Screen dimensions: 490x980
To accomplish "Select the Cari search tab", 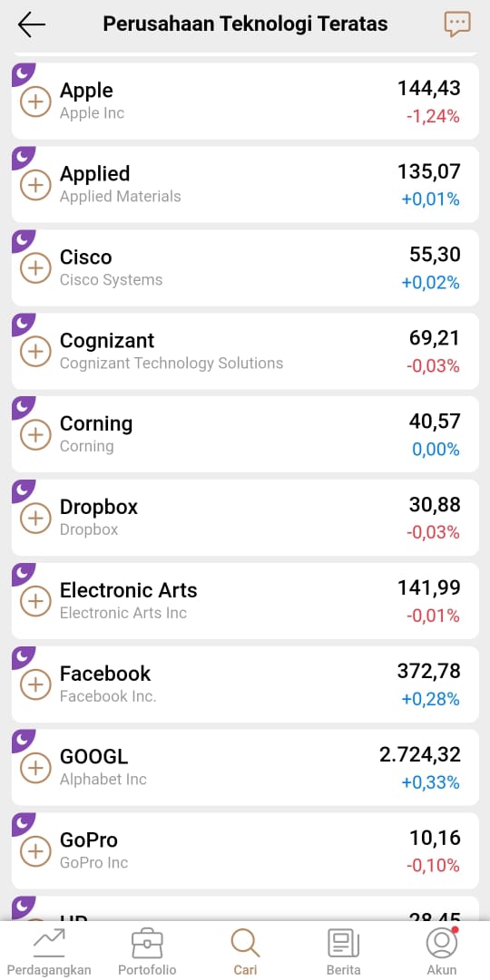I will tap(245, 952).
